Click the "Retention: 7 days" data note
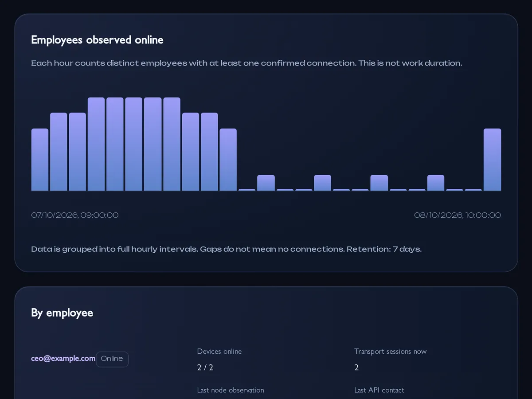Viewport: 532px width, 399px height. pos(226,249)
